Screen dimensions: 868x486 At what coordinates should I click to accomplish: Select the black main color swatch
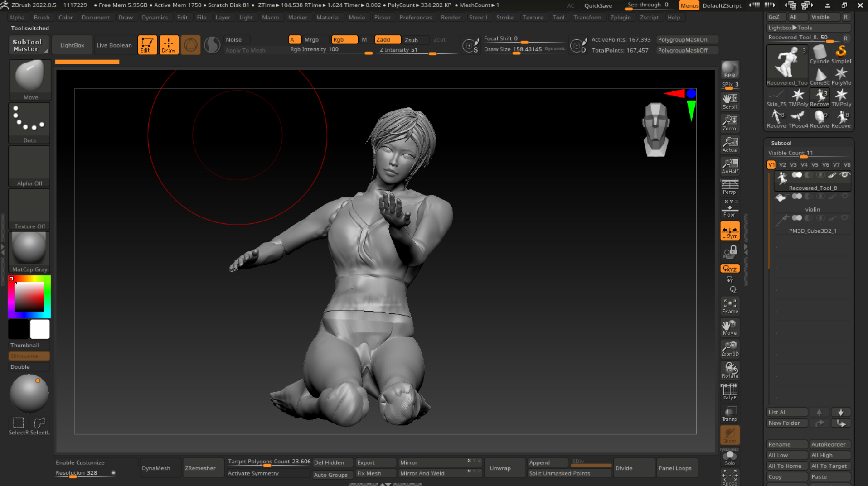coord(19,329)
